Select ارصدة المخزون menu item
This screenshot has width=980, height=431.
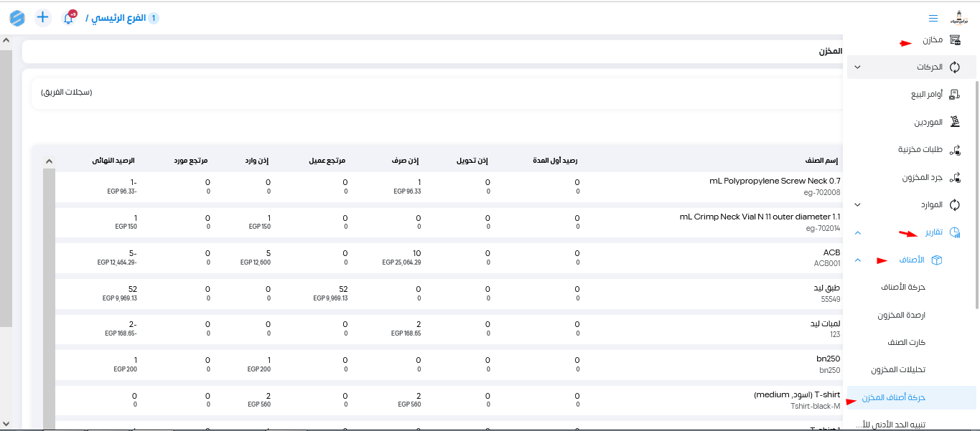(901, 315)
